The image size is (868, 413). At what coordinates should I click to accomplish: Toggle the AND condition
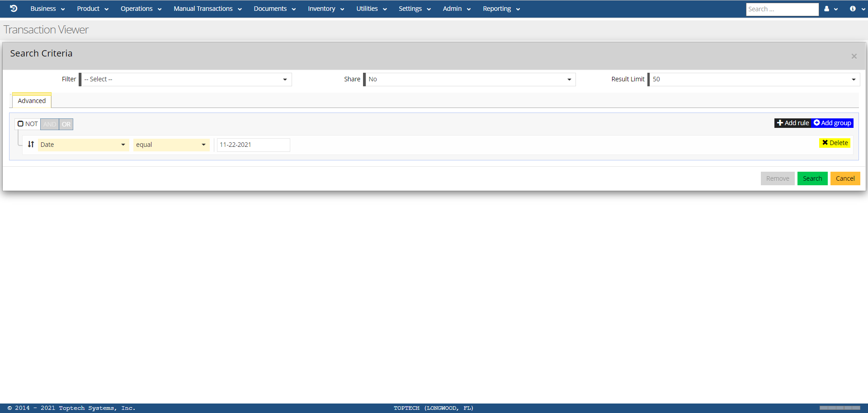[x=50, y=124]
